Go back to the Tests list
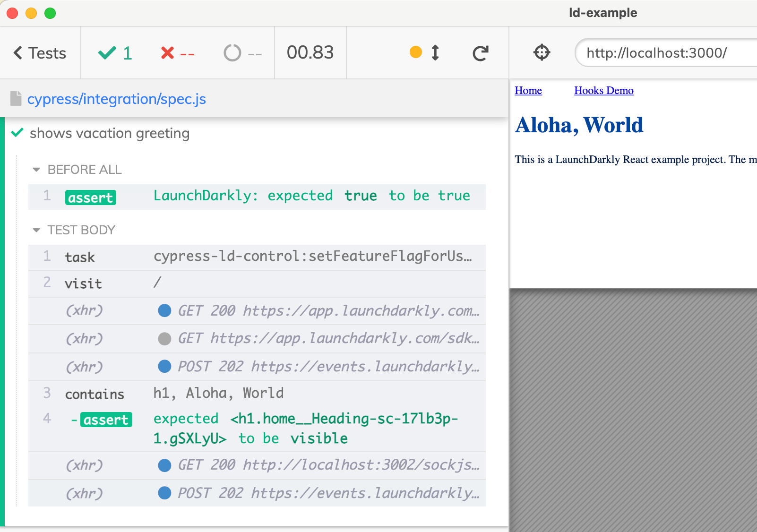The height and width of the screenshot is (532, 757). (x=40, y=53)
